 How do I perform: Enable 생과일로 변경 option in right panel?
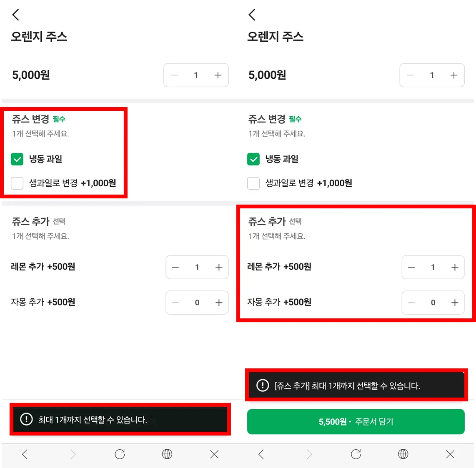tap(253, 183)
